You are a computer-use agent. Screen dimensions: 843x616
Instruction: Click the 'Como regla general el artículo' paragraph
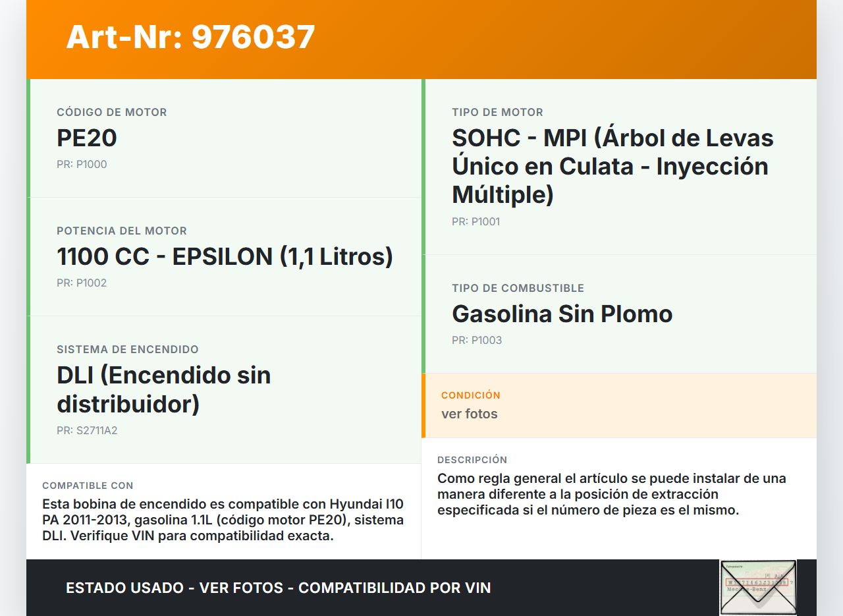[612, 494]
